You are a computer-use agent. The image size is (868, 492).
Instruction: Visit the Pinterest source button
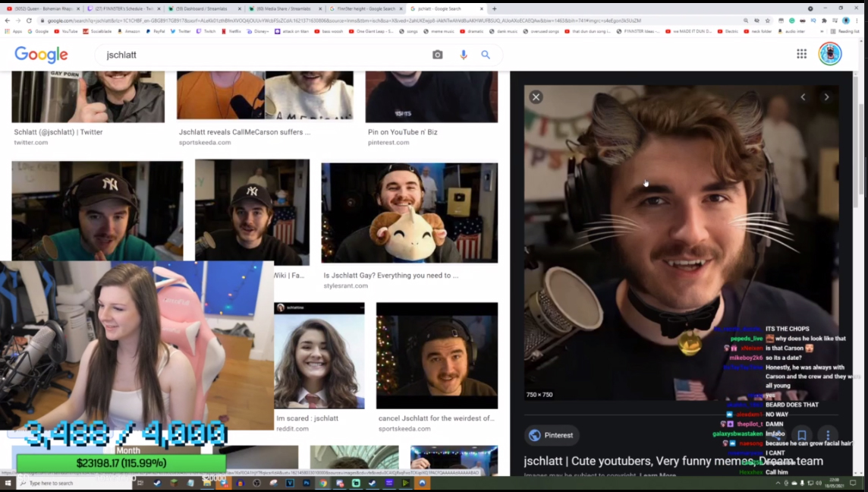pos(552,436)
